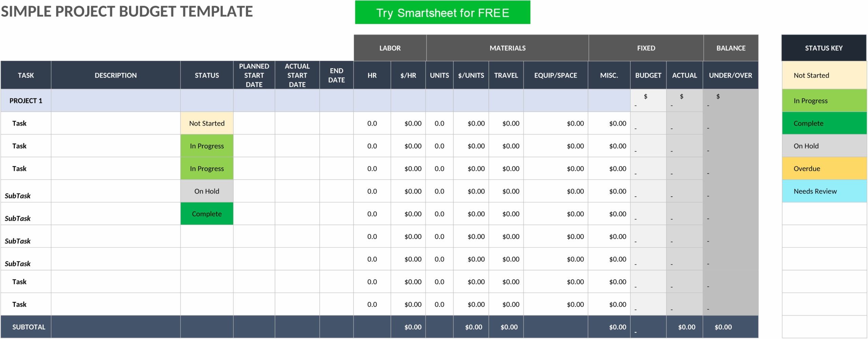Click the empty status cell in the last Task row

coord(207,304)
